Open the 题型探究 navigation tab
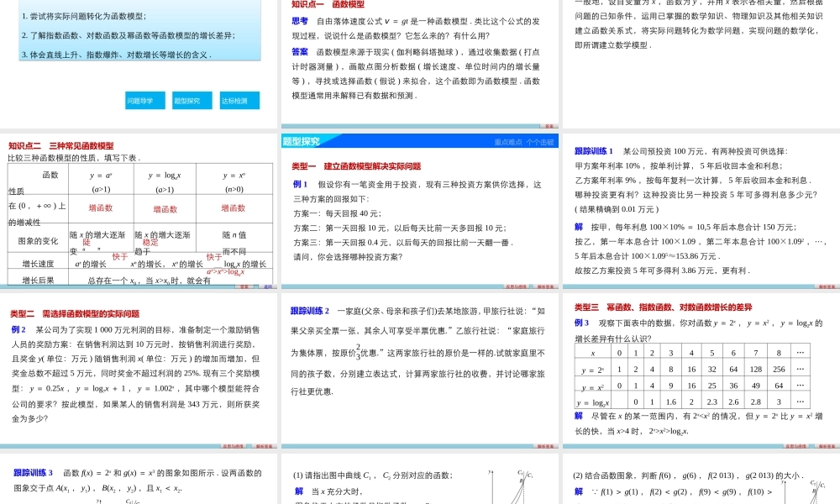840x504 pixels. coord(192,100)
